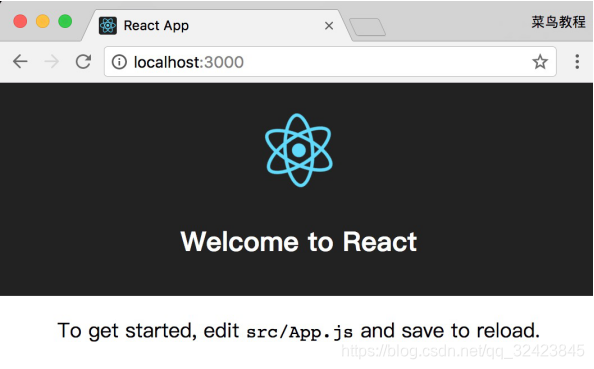Open site information icon in address bar
Screen dimensions: 594x369
point(119,62)
